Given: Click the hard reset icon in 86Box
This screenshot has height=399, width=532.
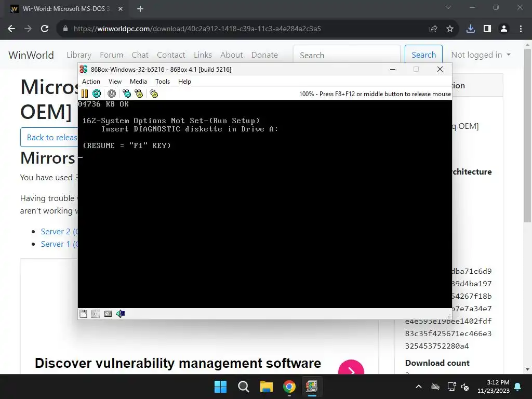Looking at the screenshot, I should pos(97,94).
